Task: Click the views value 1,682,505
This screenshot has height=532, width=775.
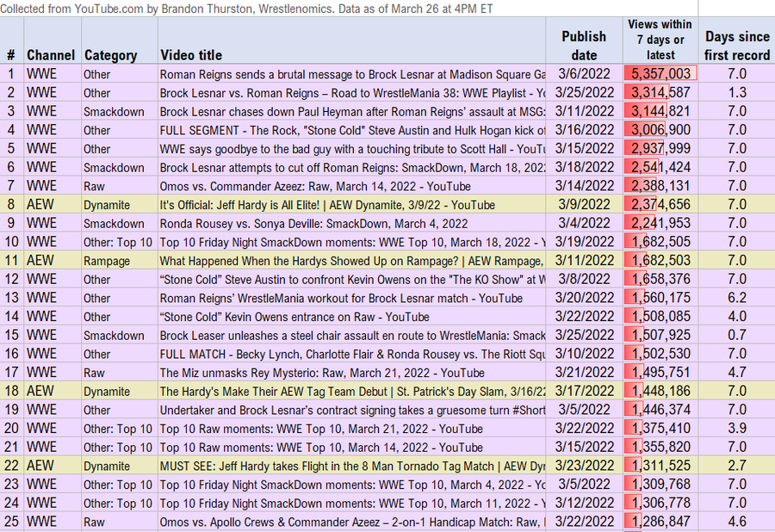Action: pos(660,242)
